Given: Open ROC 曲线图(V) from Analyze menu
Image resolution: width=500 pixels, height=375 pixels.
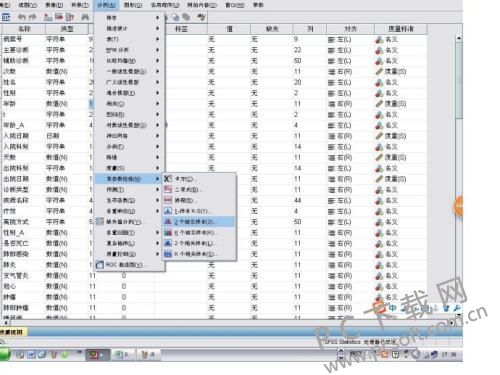Looking at the screenshot, I should tap(129, 265).
